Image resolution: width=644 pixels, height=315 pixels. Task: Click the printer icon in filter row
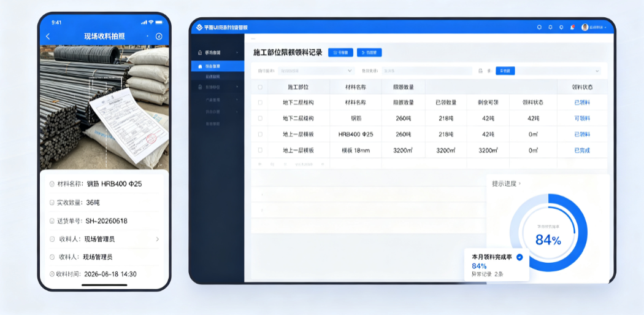tap(480, 71)
